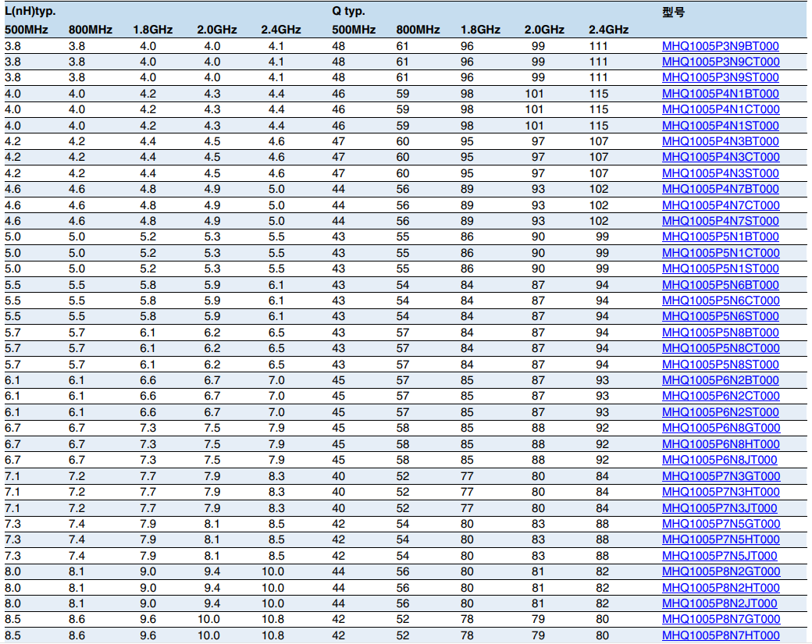Follow the MHQ1005P4N7CT000 link
Image resolution: width=812 pixels, height=644 pixels.
tap(721, 205)
